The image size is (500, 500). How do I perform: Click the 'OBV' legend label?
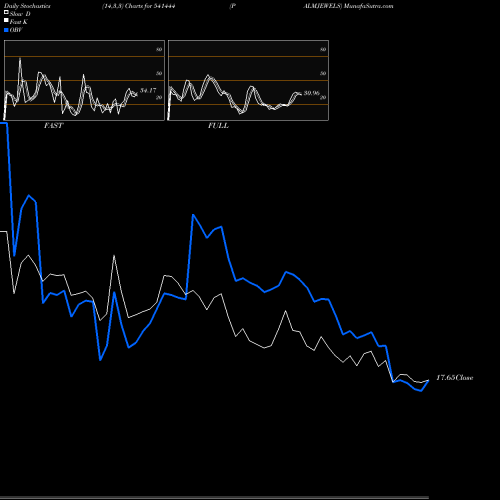[16, 30]
